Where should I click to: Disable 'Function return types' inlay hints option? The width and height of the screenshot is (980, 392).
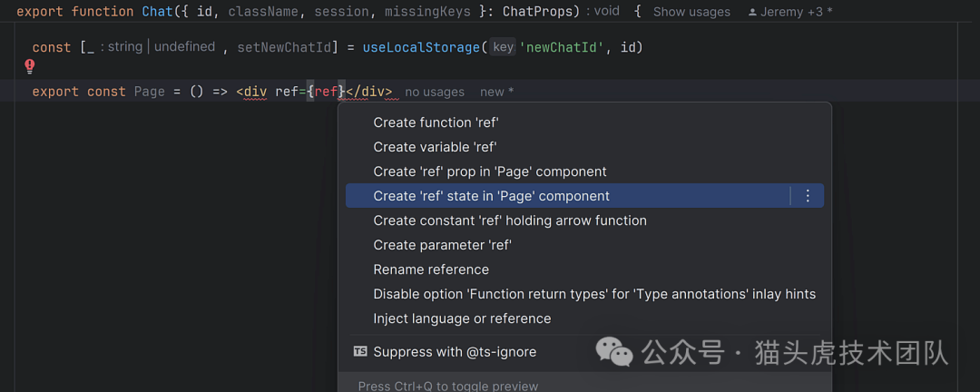point(594,294)
